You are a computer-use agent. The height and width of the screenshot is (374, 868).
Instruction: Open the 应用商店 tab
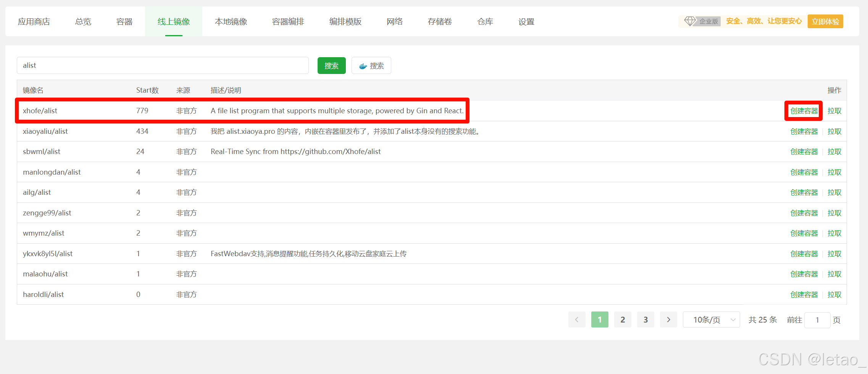click(34, 22)
